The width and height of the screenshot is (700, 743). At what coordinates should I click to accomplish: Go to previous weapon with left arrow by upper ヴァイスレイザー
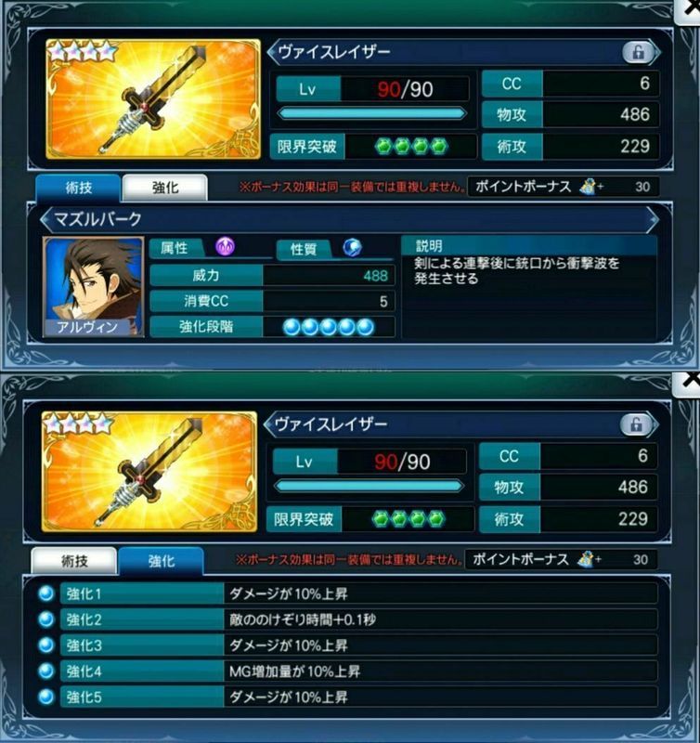coord(273,52)
